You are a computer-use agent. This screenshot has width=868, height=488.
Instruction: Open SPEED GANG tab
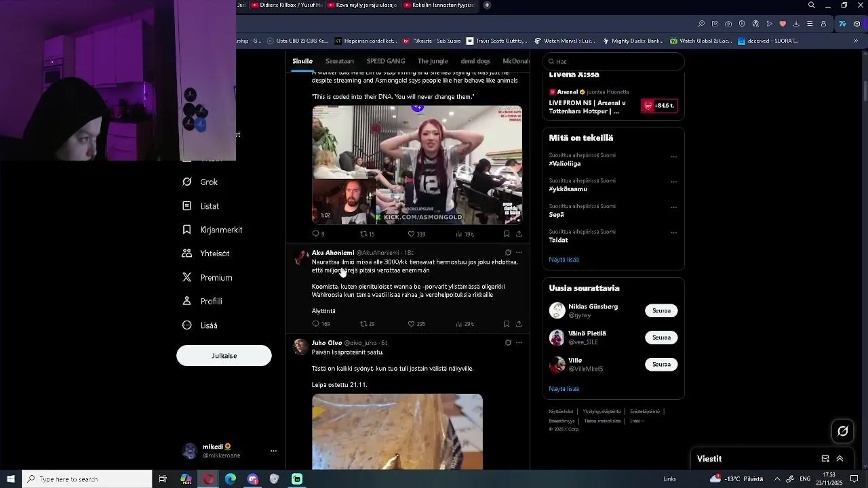point(386,61)
